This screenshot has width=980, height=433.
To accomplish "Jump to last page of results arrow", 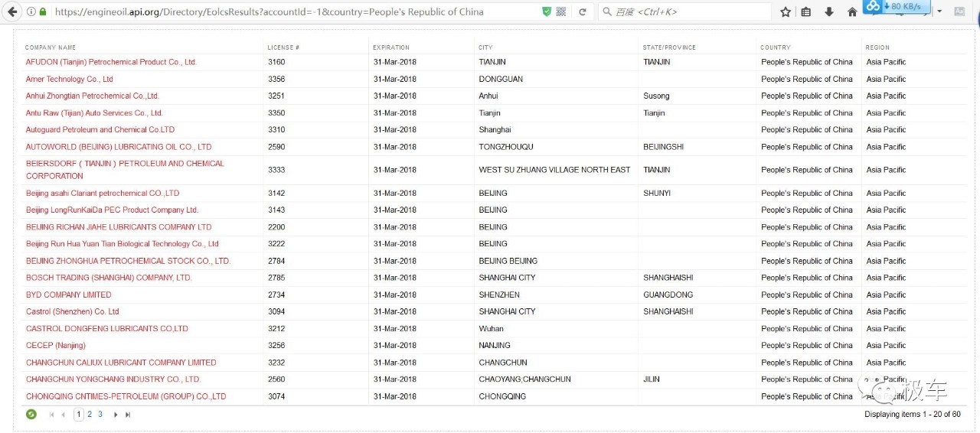I will coord(128,415).
